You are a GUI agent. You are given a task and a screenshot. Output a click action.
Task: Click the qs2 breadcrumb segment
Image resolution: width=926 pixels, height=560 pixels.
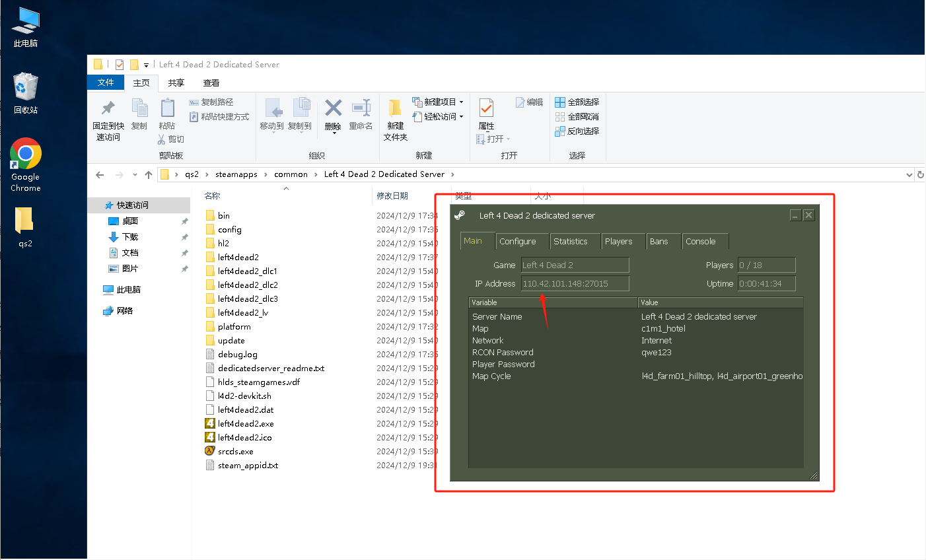[192, 174]
